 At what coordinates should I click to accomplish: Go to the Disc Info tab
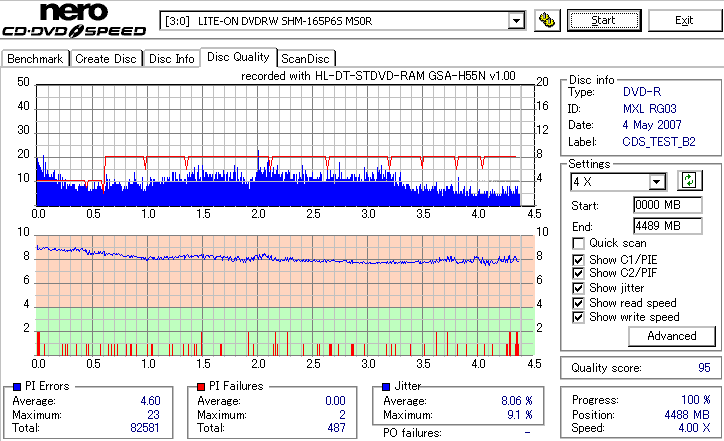coord(171,59)
